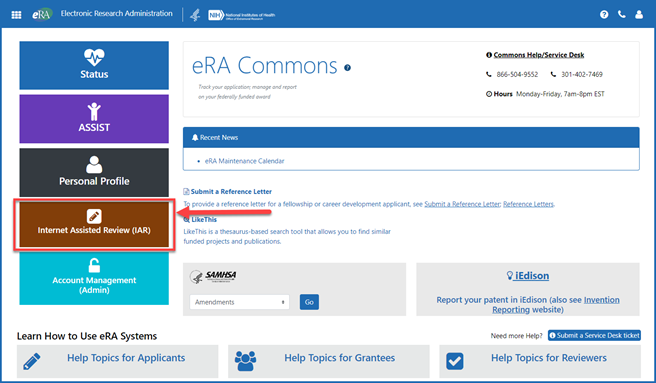The image size is (656, 383).
Task: Open the Status tile
Action: [x=94, y=65]
